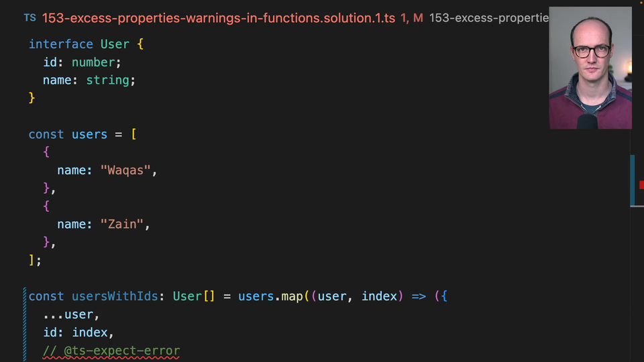The image size is (644, 362).
Task: Click the 'index' parameter in the arrow function
Action: tap(380, 296)
